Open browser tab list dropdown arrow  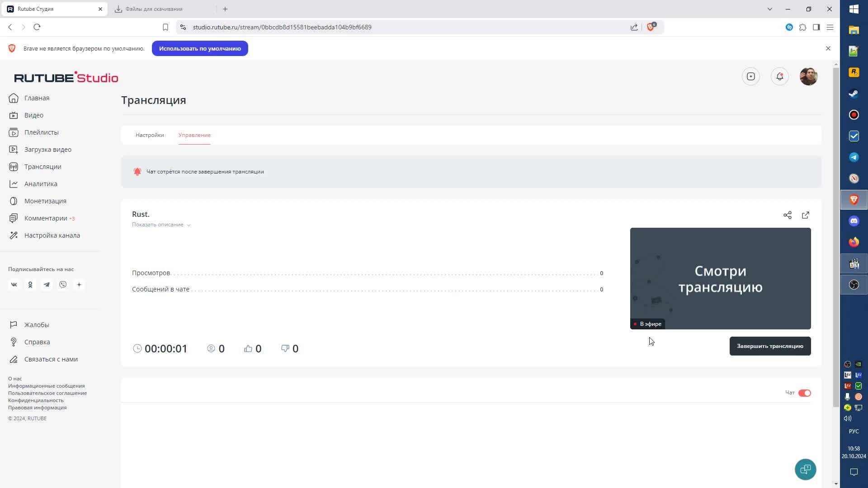coord(769,9)
